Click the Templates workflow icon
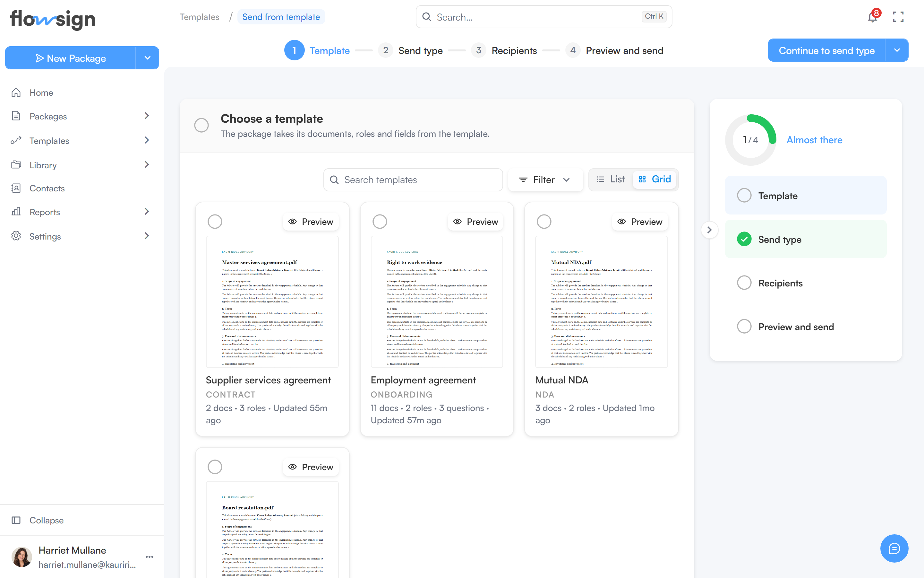This screenshot has height=578, width=924. [16, 140]
